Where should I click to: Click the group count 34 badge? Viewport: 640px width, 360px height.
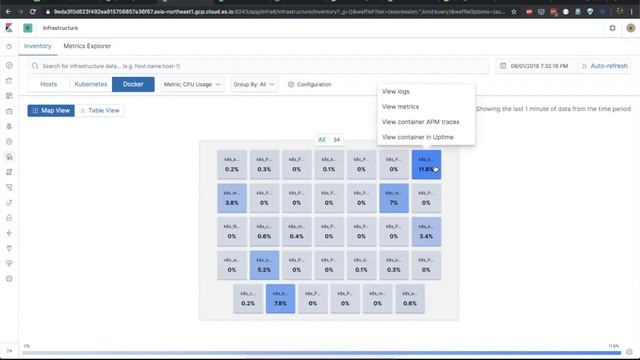[x=336, y=140]
